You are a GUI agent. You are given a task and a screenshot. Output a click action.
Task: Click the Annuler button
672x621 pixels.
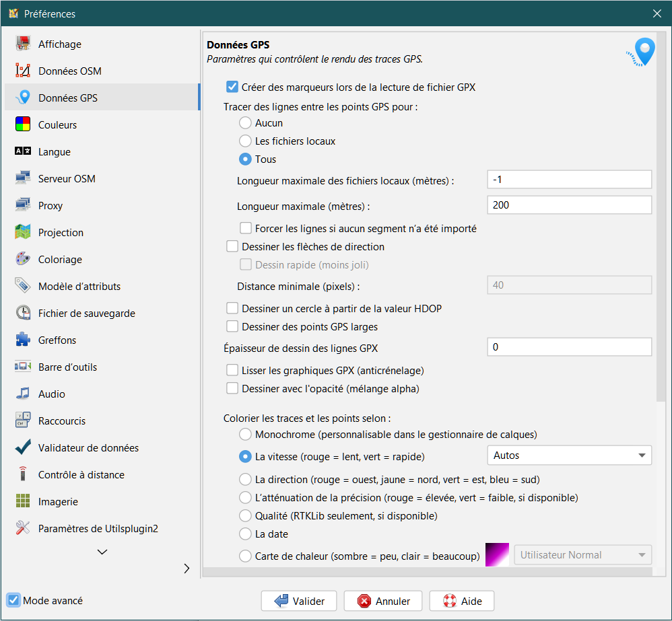click(x=383, y=601)
